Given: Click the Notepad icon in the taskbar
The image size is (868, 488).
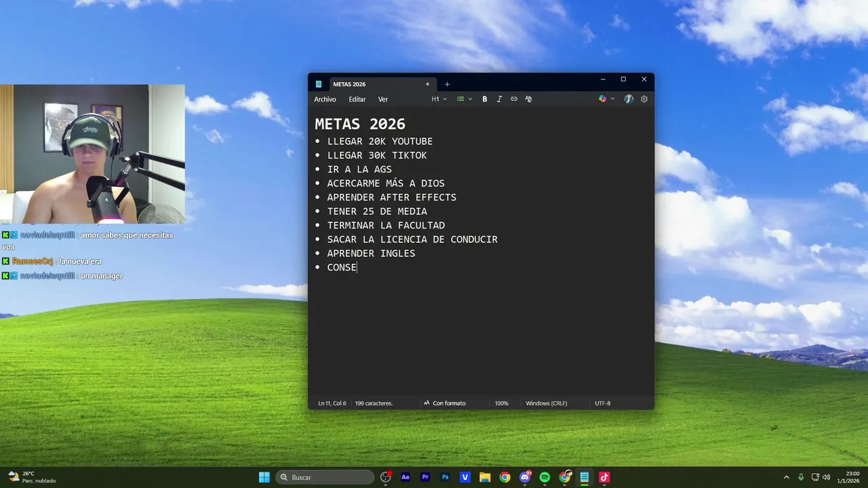Looking at the screenshot, I should click(585, 477).
